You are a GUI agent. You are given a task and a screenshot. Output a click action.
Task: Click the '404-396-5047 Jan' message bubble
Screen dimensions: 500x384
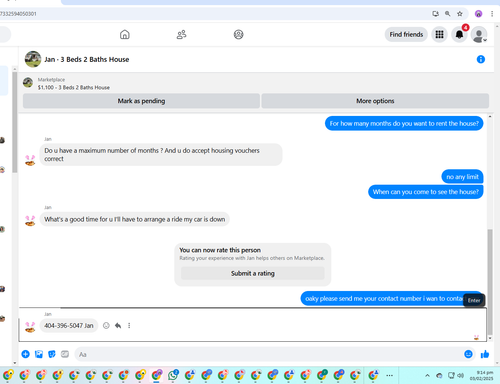tap(69, 326)
